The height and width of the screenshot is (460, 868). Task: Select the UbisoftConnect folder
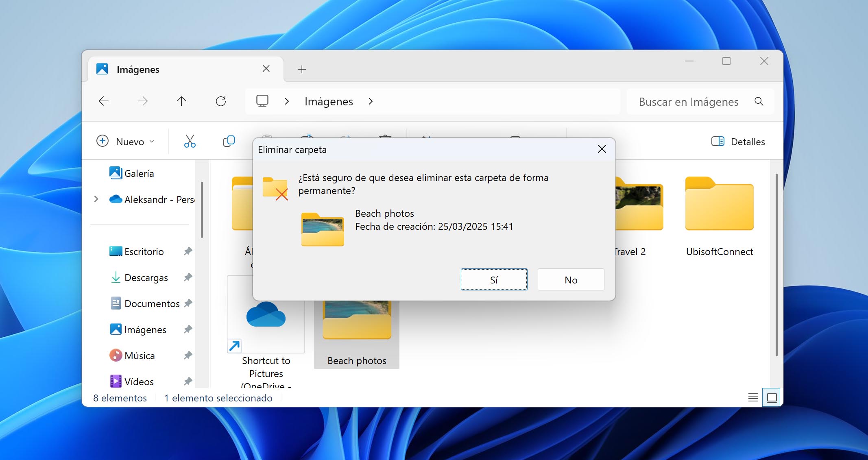719,216
